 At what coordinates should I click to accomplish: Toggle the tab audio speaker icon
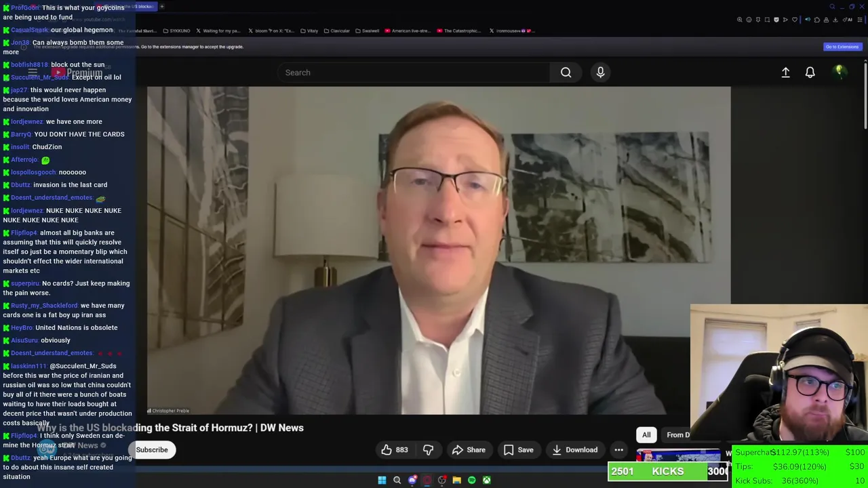pyautogui.click(x=808, y=20)
